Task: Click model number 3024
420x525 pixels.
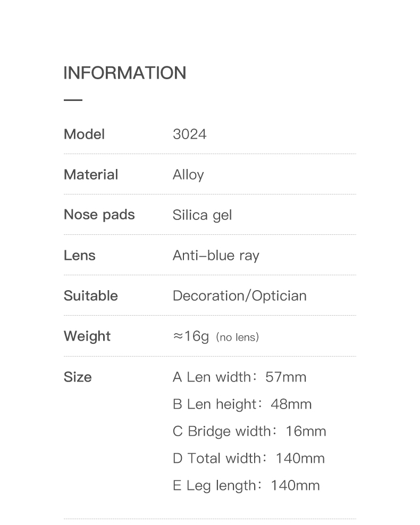Action: coord(190,134)
